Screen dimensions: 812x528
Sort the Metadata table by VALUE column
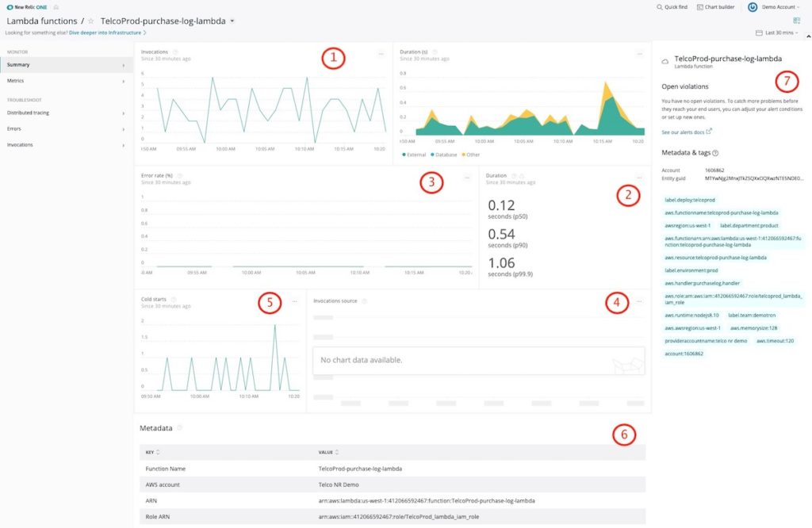tap(328, 453)
